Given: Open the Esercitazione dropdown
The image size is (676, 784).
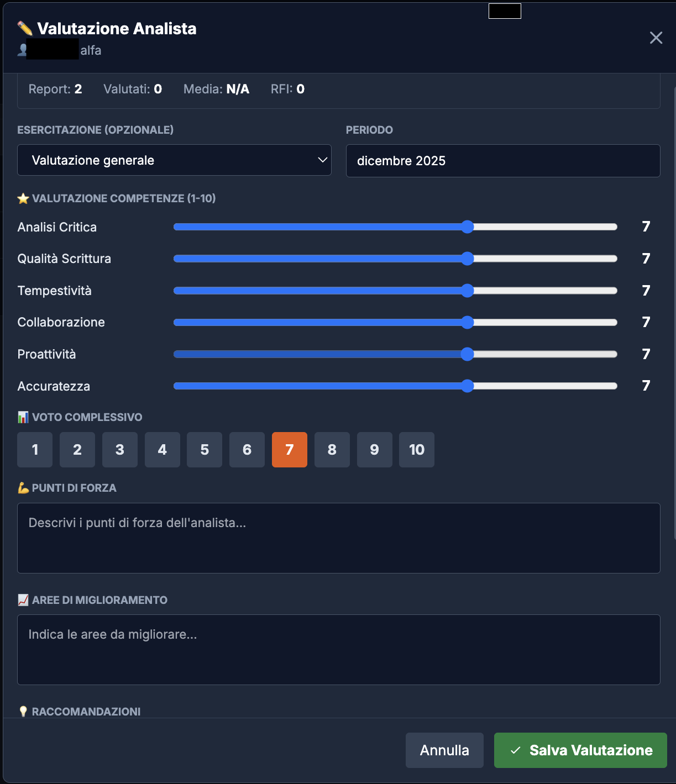Looking at the screenshot, I should 174,160.
